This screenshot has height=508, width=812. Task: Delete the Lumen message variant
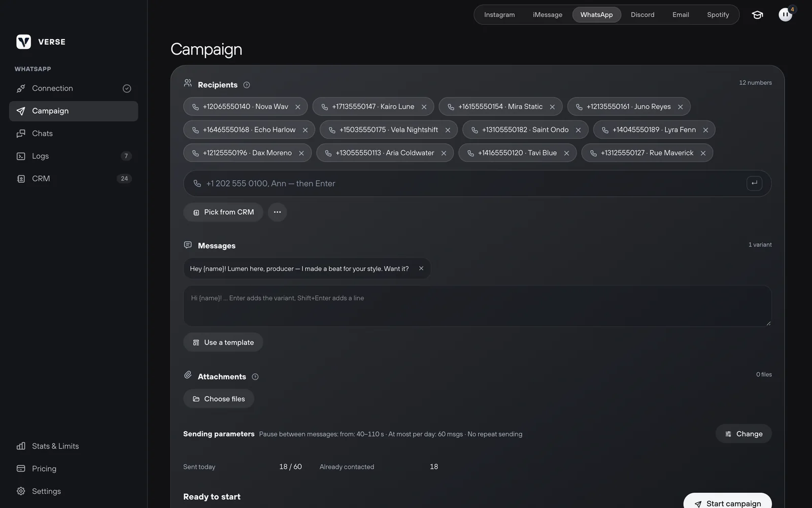pos(421,268)
